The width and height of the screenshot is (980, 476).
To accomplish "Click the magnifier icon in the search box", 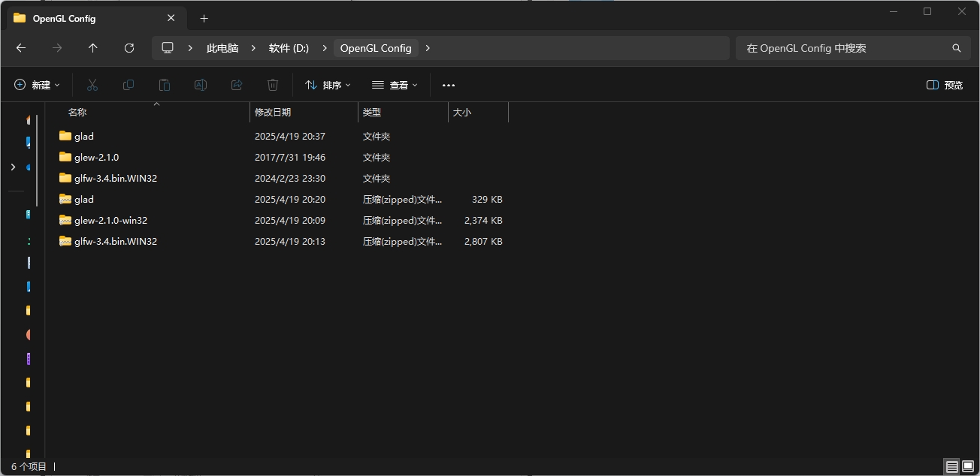I will [957, 48].
